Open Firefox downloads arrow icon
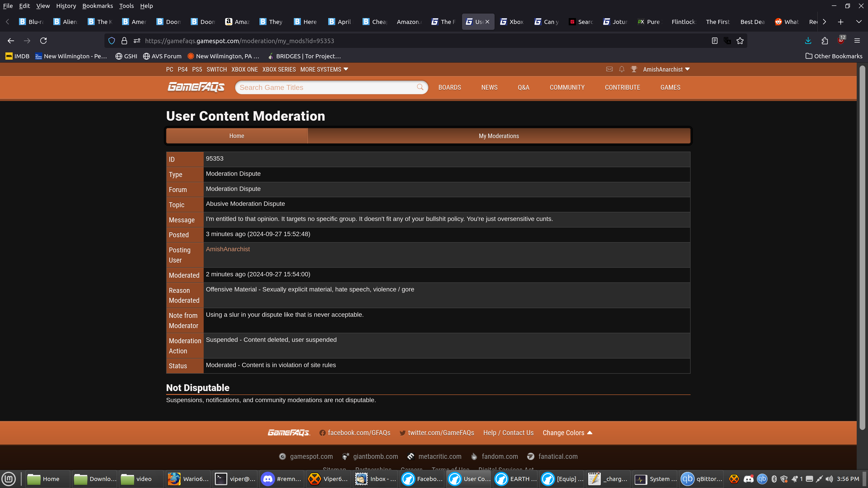This screenshot has width=868, height=488. pyautogui.click(x=808, y=41)
